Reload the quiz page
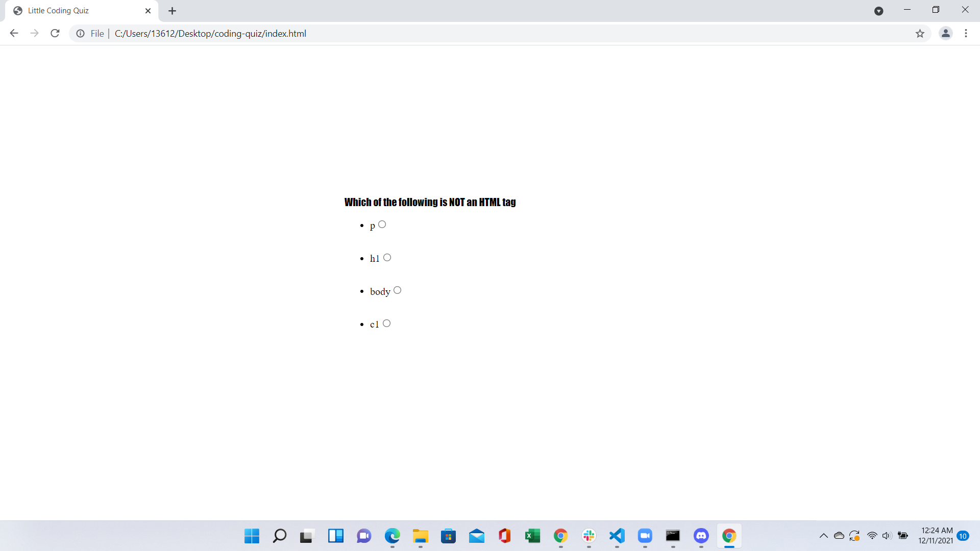The image size is (980, 551). tap(55, 33)
